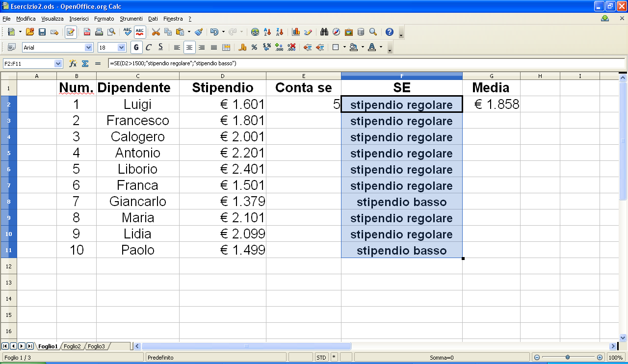Open Function Wizard fx icon

pyautogui.click(x=73, y=63)
